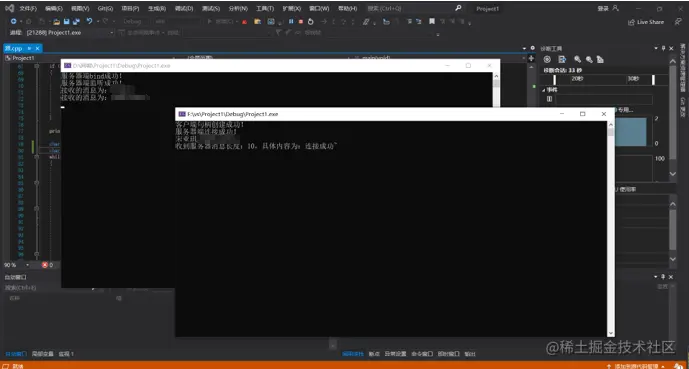Click the search box (Ctrl+Q)
Image resolution: width=689 pixels, height=369 pixels.
coord(414,8)
